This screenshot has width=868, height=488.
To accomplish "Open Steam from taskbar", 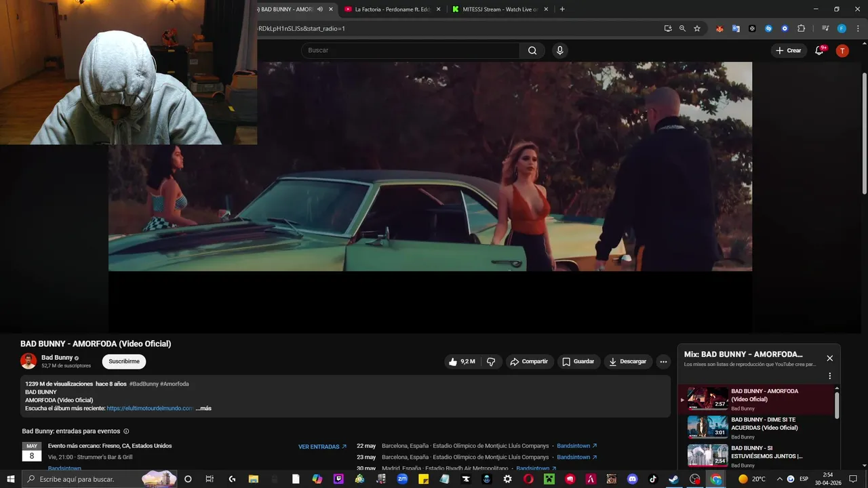I will [673, 479].
